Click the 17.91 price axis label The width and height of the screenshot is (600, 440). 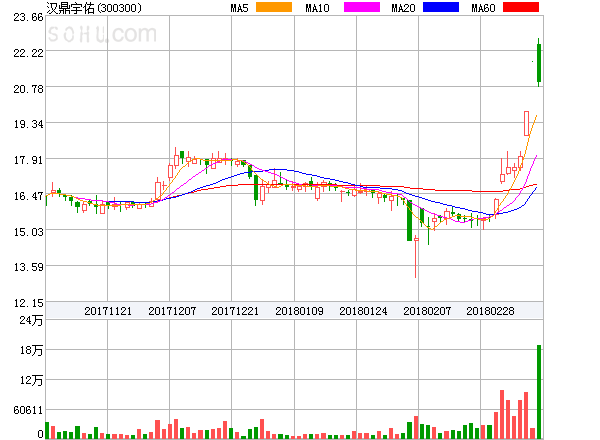28,160
